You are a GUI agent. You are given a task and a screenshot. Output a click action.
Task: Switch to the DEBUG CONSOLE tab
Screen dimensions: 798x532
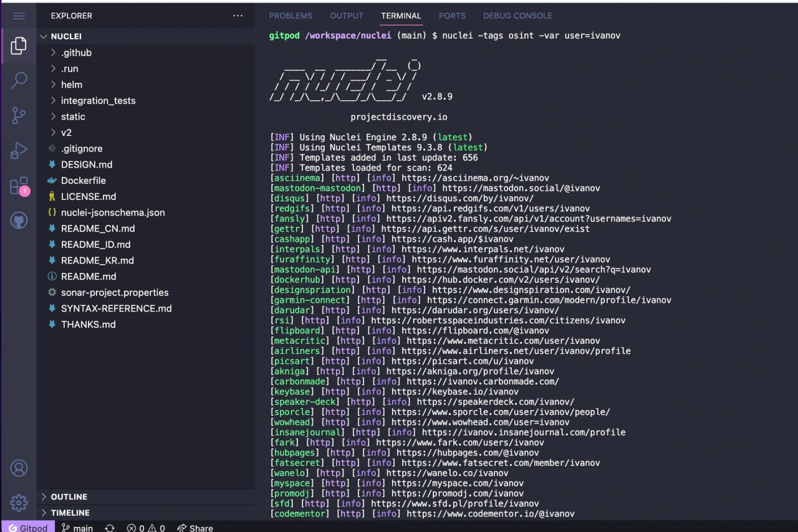click(517, 16)
